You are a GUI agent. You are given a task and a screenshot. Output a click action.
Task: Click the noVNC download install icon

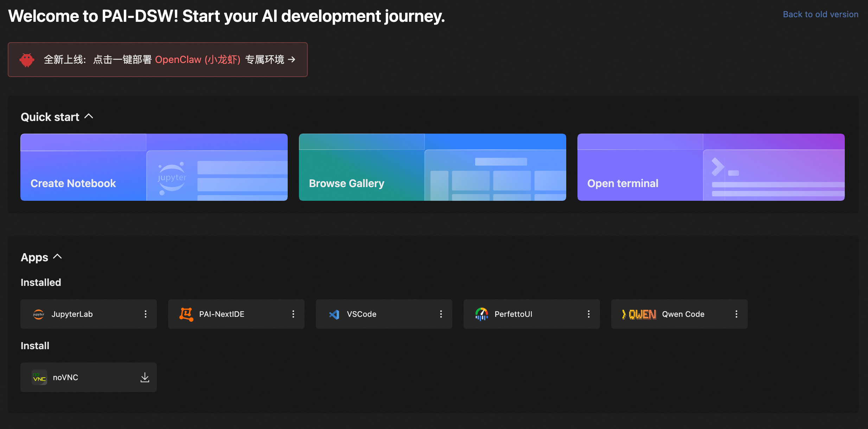pos(145,377)
